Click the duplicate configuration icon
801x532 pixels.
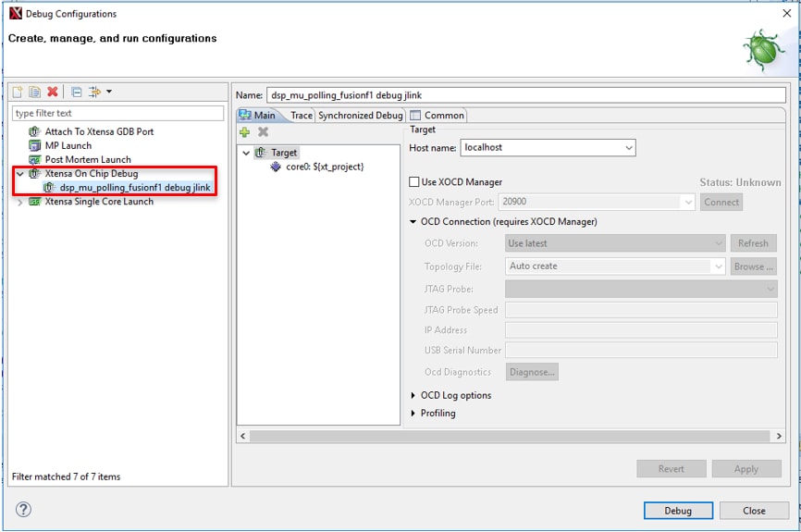click(x=34, y=92)
